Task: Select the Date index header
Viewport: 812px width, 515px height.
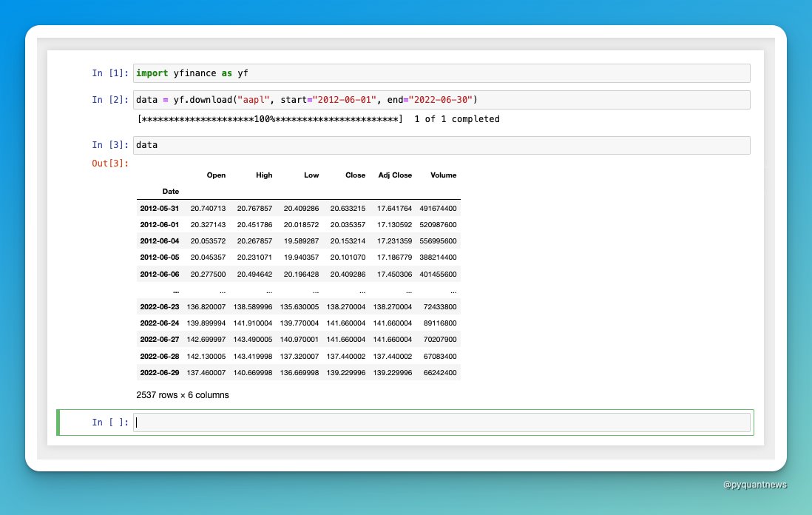Action: pos(170,191)
